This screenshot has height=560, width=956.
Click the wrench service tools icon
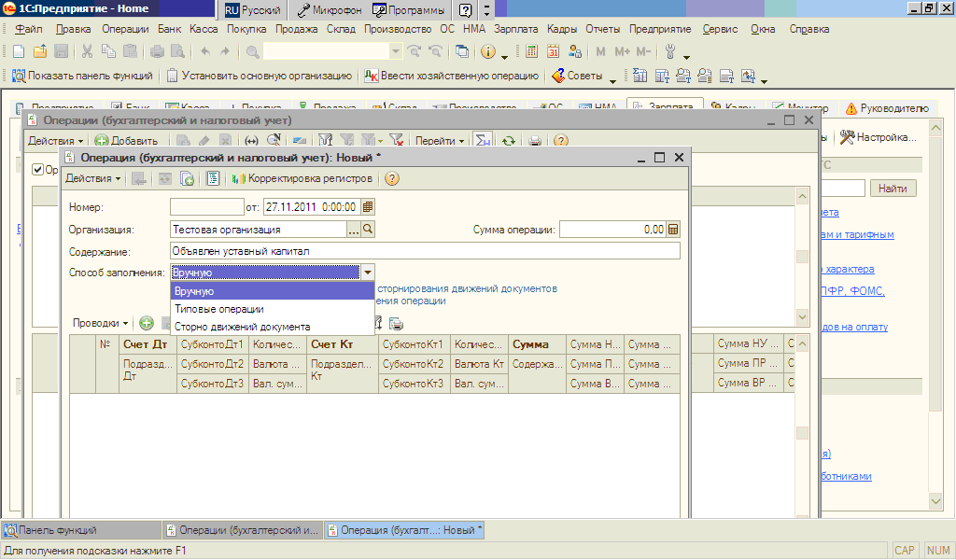(670, 51)
